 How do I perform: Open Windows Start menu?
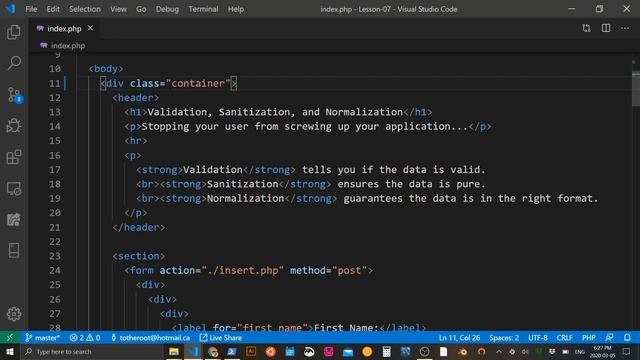click(10, 351)
